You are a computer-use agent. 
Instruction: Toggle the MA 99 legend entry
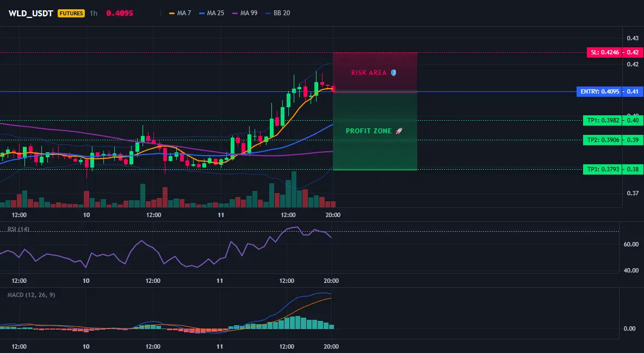[x=245, y=13]
